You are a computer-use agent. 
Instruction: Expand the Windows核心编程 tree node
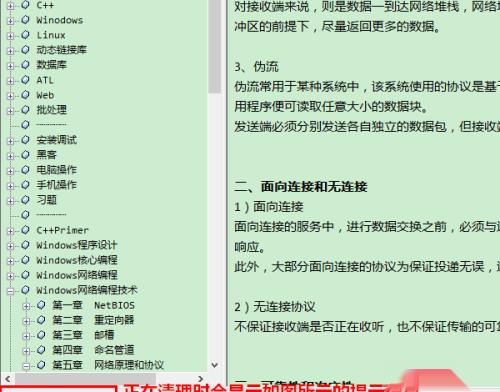click(x=10, y=261)
